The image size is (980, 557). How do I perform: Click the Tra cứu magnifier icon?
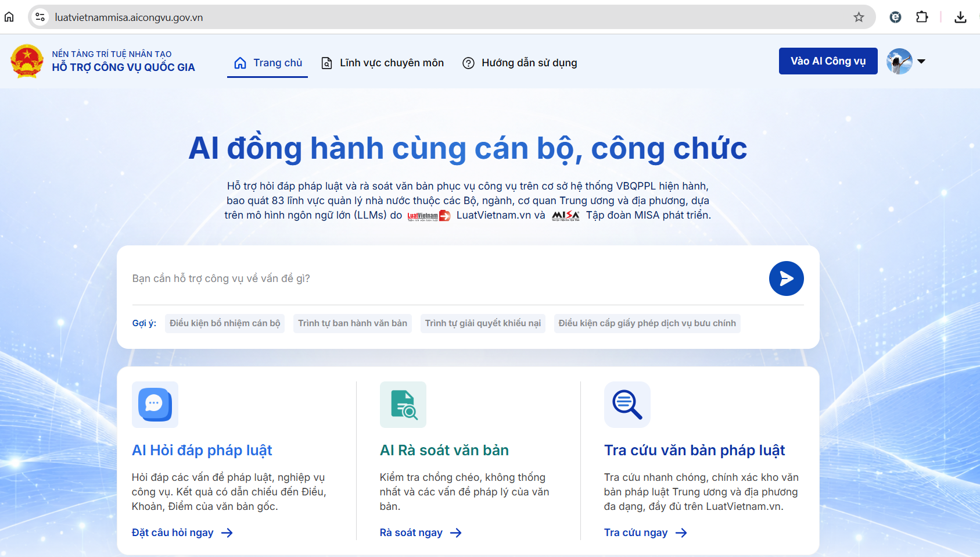pyautogui.click(x=627, y=404)
